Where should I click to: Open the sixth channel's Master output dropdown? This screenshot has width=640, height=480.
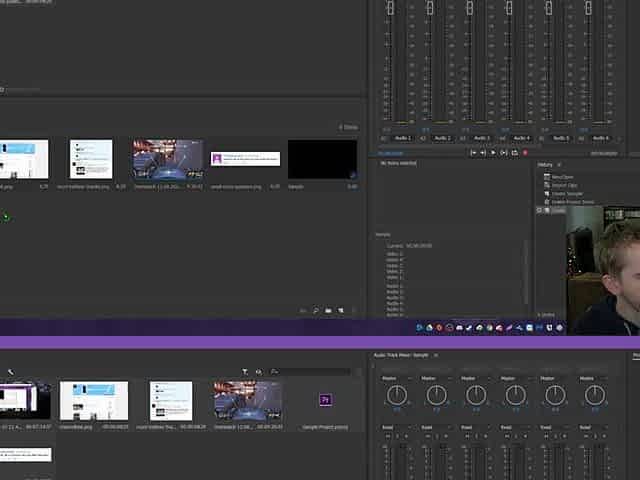pyautogui.click(x=594, y=378)
